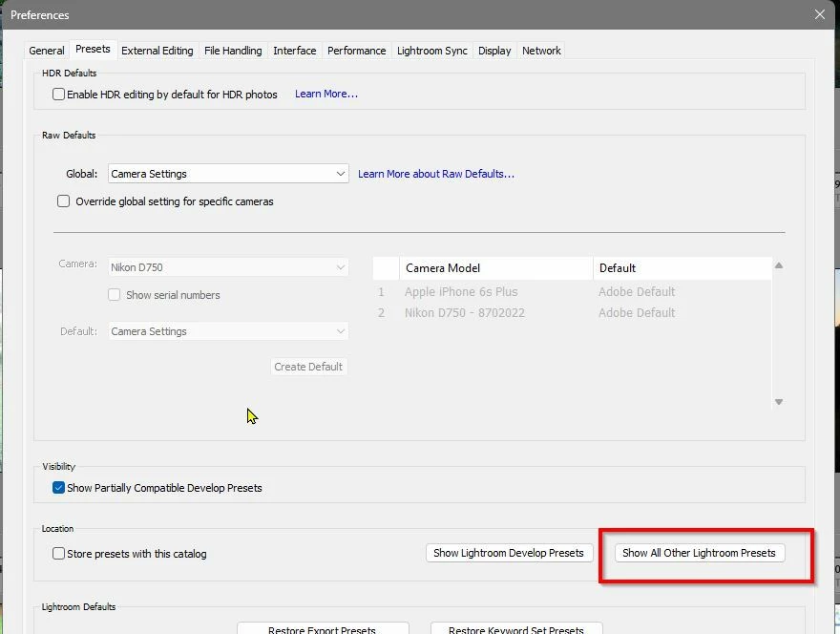Image resolution: width=840 pixels, height=634 pixels.
Task: Check Override global setting for specific cameras
Action: (63, 201)
